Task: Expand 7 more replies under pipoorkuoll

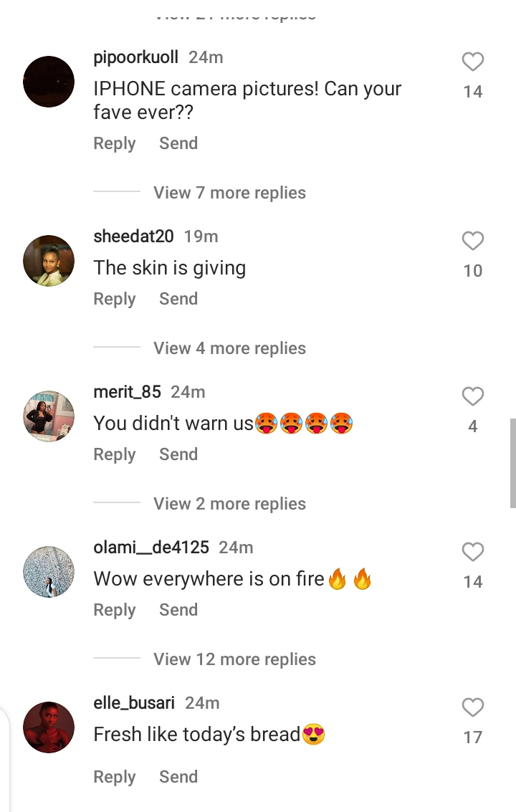Action: point(229,193)
